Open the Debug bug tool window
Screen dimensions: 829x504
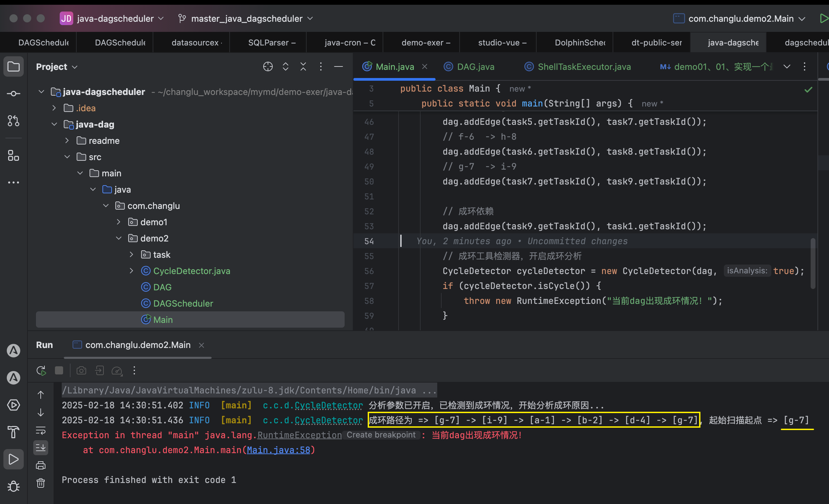click(x=14, y=486)
